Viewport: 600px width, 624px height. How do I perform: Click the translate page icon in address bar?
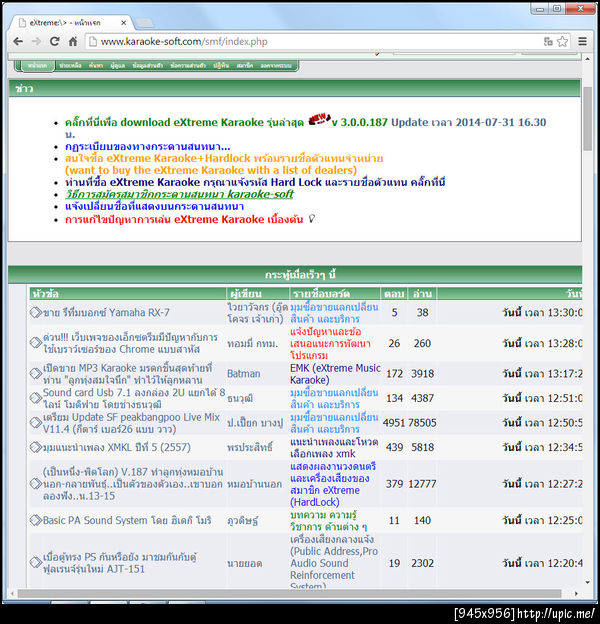click(548, 41)
